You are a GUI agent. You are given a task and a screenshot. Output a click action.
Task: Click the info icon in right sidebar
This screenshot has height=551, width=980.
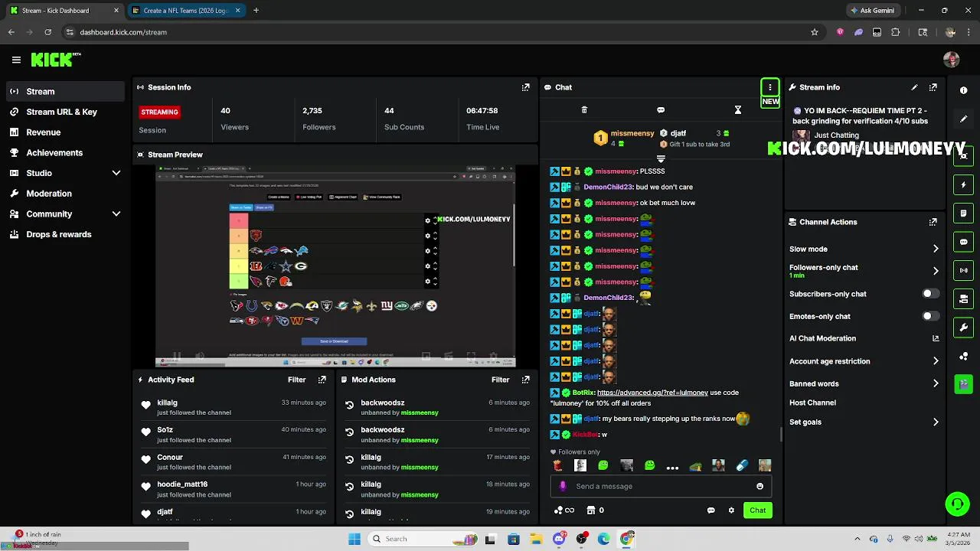click(x=964, y=90)
